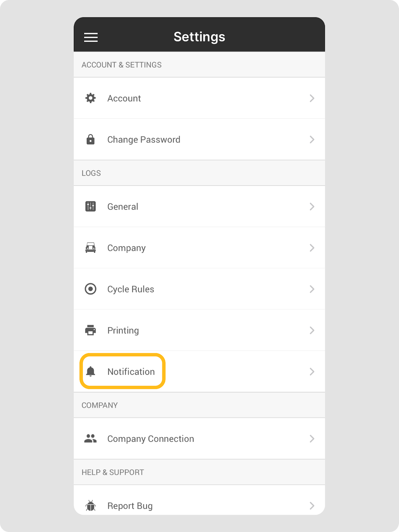Expand Cycle Rules via its chevron
The image size is (399, 532).
pyautogui.click(x=312, y=289)
